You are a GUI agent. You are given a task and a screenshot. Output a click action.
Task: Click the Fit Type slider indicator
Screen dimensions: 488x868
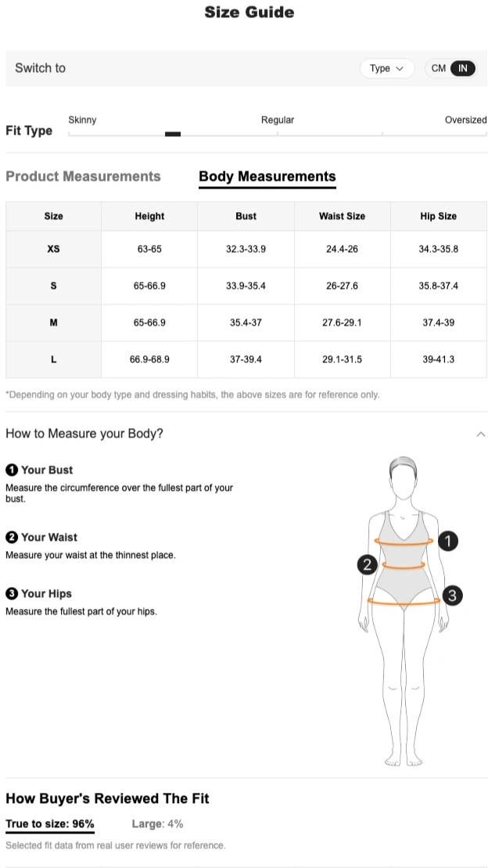[x=173, y=134]
